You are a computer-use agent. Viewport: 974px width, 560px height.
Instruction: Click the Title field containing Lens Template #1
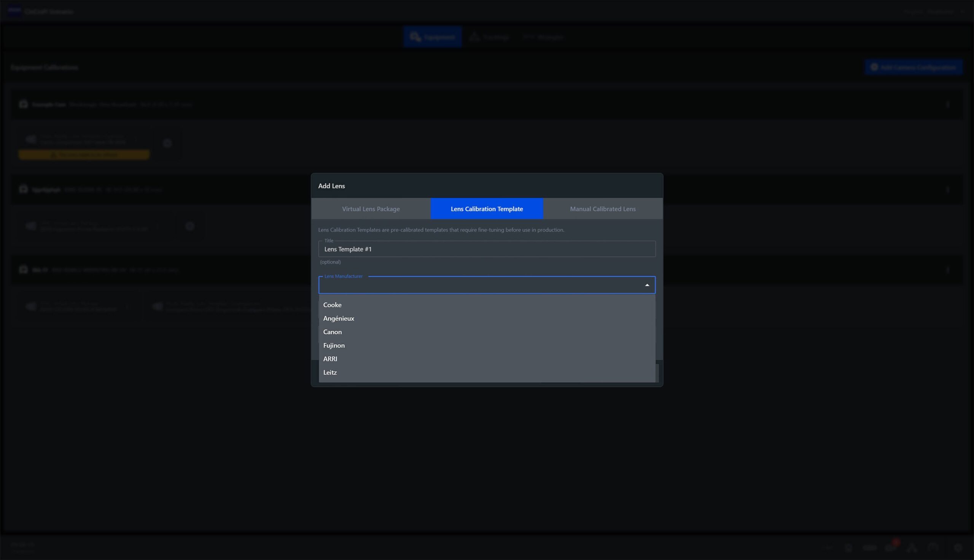coord(486,249)
